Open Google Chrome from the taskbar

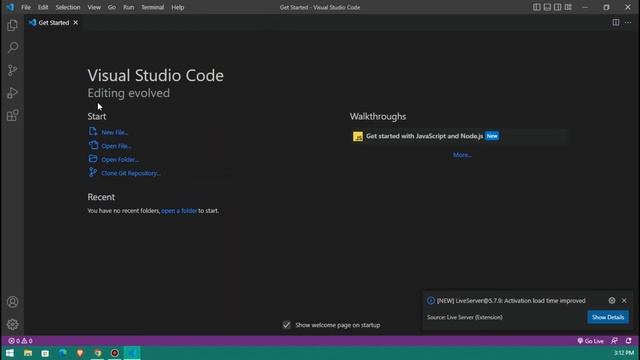point(98,353)
